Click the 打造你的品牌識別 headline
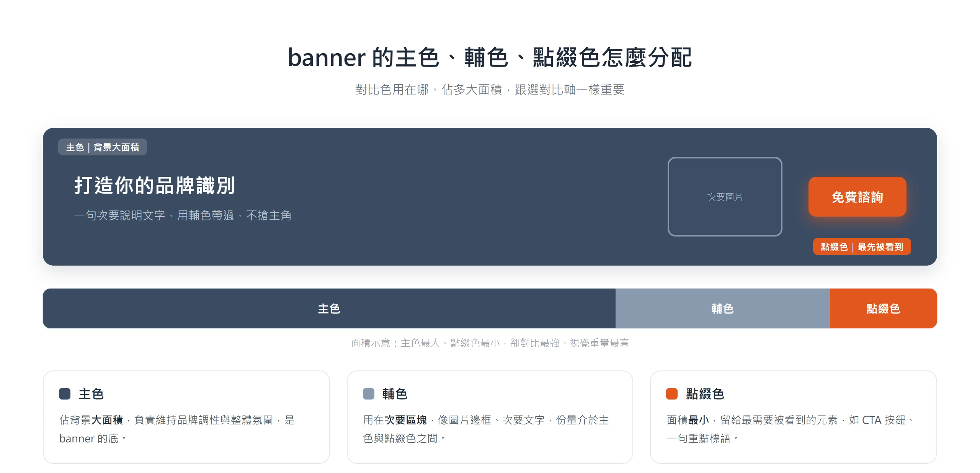This screenshot has height=473, width=980. (154, 185)
